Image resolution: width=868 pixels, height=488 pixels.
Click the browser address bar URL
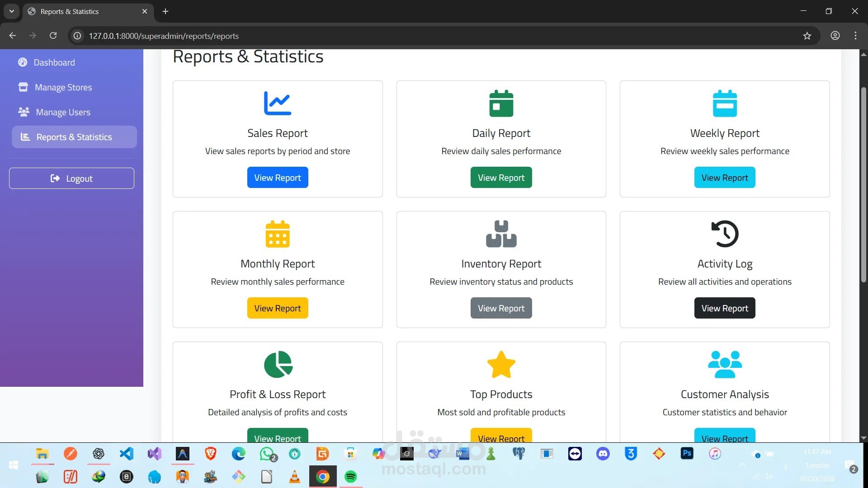click(164, 36)
